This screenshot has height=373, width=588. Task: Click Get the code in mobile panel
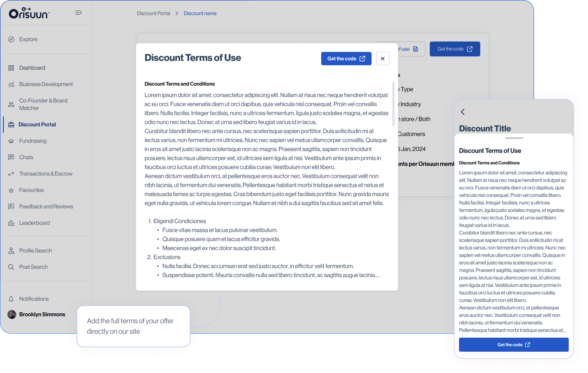514,345
